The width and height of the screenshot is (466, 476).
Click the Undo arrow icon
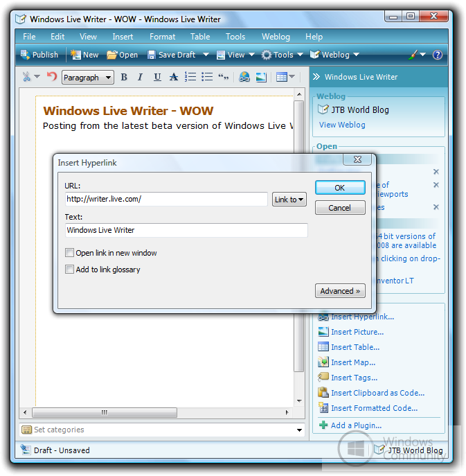[51, 77]
